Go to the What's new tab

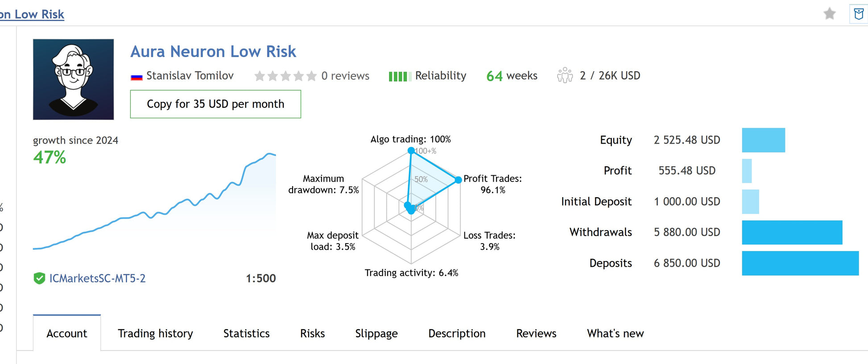pyautogui.click(x=615, y=333)
